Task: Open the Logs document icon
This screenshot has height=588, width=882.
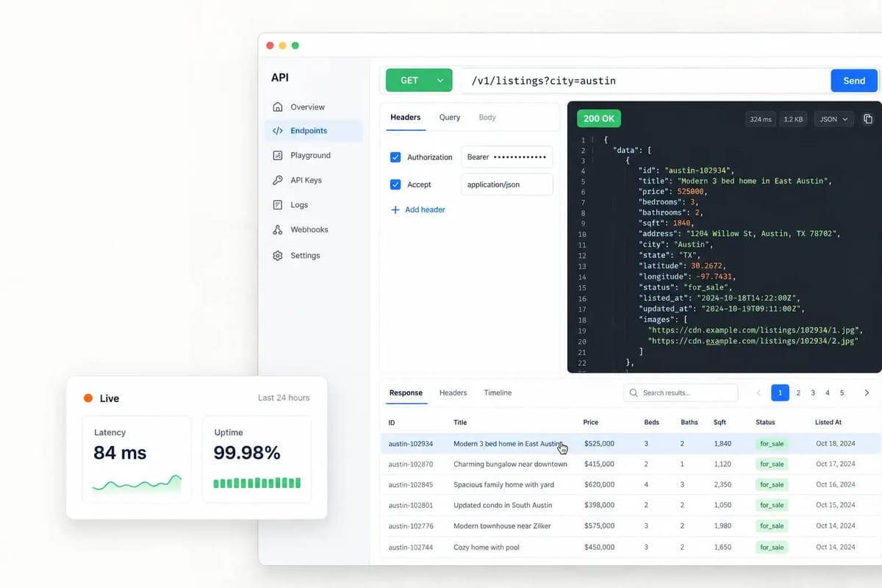Action: (278, 205)
